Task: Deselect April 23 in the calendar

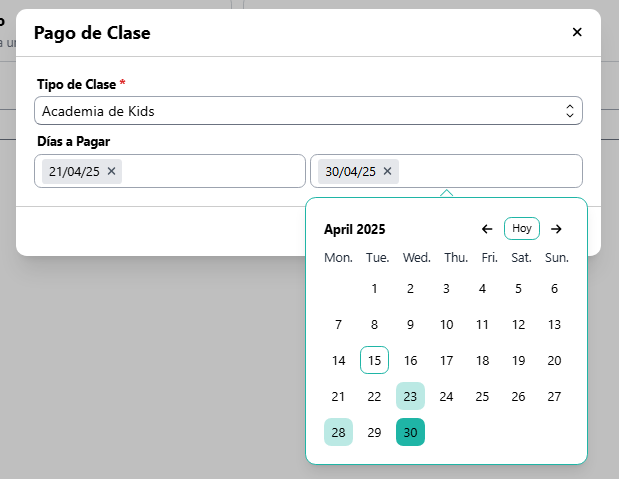Action: (410, 397)
